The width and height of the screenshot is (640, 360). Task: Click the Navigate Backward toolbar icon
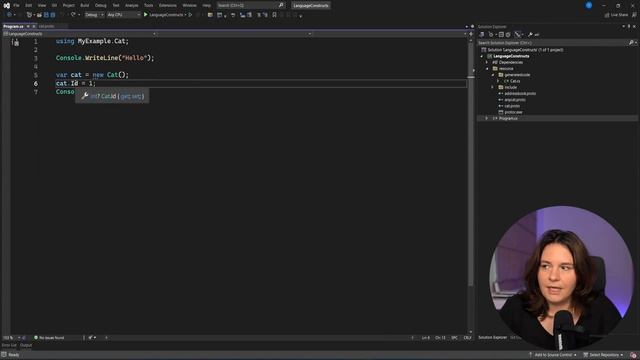click(x=9, y=15)
